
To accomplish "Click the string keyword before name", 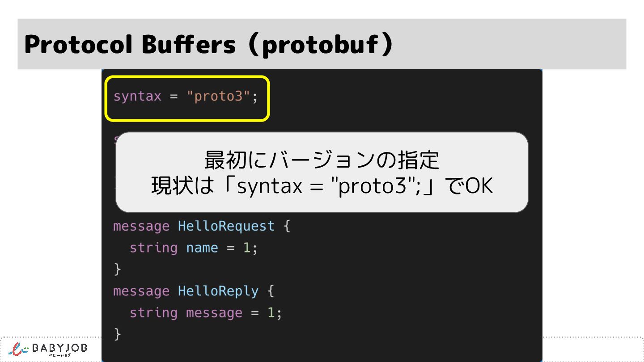I will [x=153, y=248].
